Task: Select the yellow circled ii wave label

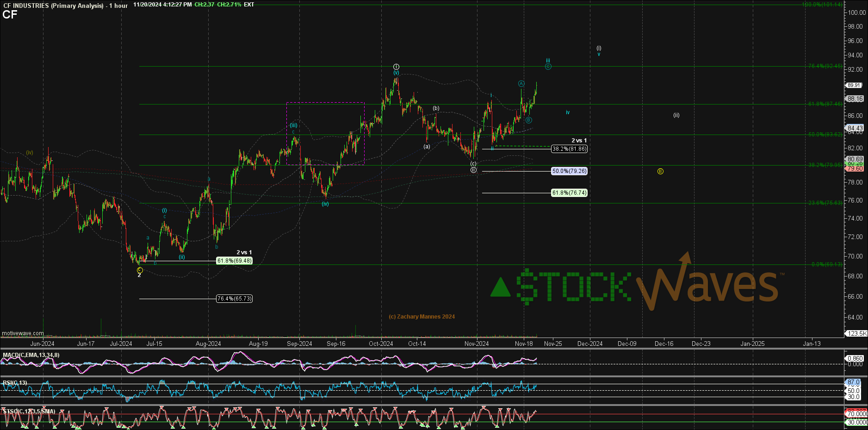Action: click(660, 172)
